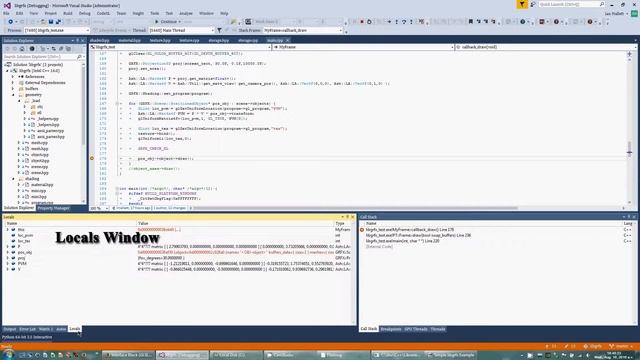Image resolution: width=640 pixels, height=360 pixels.
Task: Expand the buffers folder
Action: pyautogui.click(x=13, y=89)
